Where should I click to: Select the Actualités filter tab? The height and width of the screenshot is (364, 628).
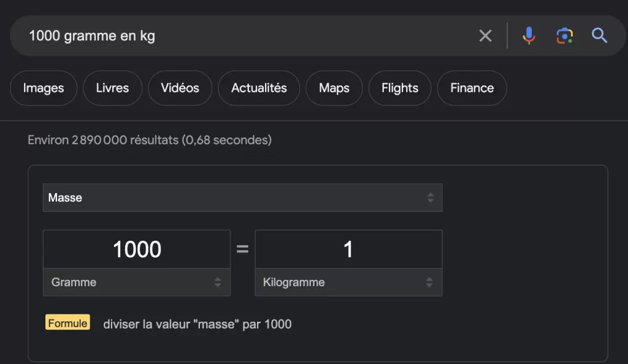pyautogui.click(x=259, y=88)
